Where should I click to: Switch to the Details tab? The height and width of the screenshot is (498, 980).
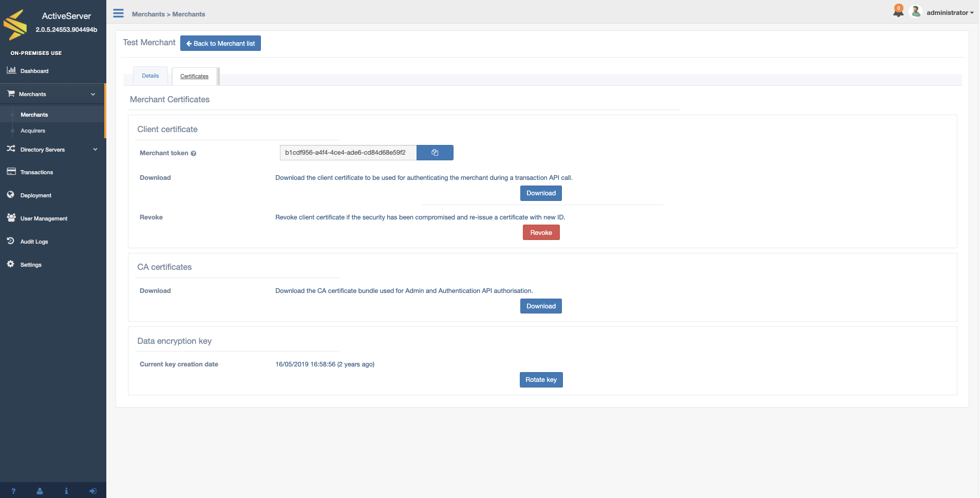150,76
